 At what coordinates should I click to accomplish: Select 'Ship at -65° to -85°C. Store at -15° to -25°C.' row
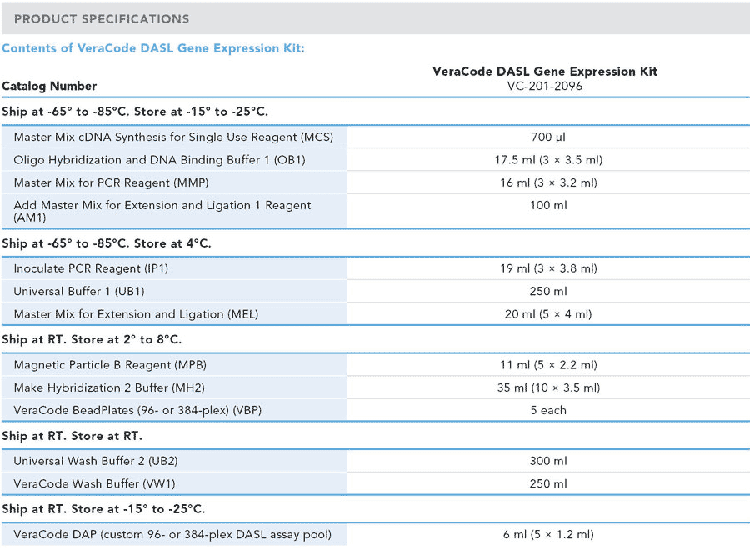click(x=375, y=112)
